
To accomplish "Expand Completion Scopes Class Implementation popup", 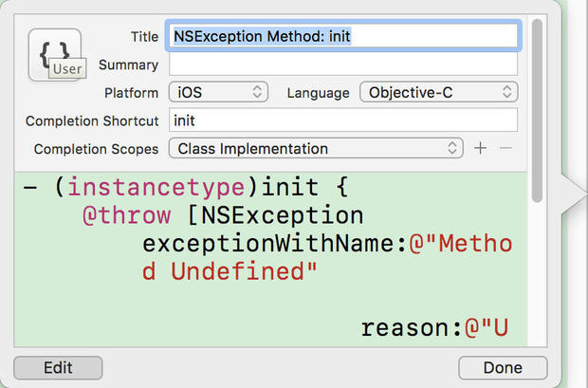I will pos(314,149).
